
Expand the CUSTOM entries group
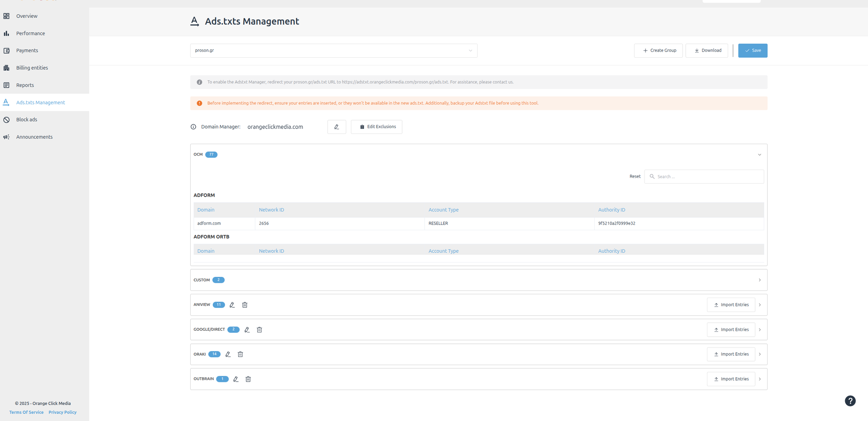(759, 280)
